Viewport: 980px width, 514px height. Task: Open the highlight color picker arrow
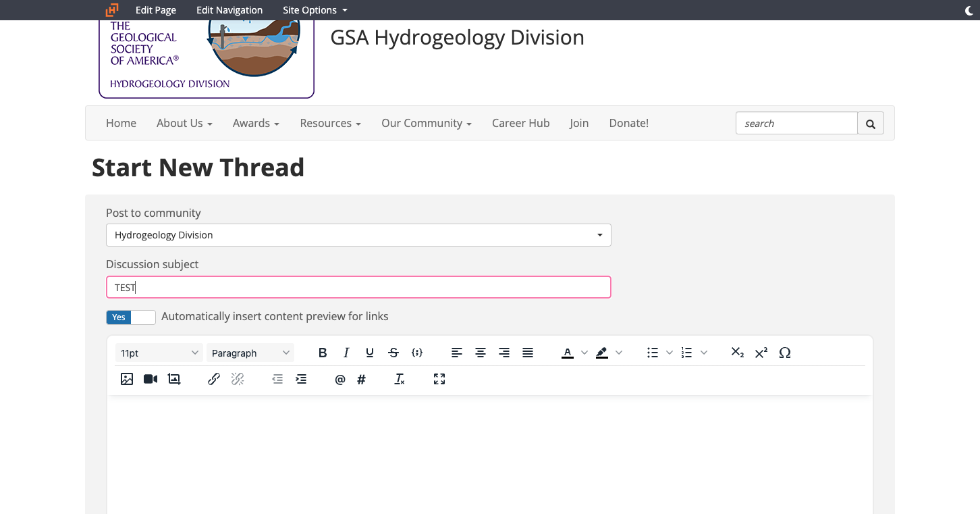(619, 353)
